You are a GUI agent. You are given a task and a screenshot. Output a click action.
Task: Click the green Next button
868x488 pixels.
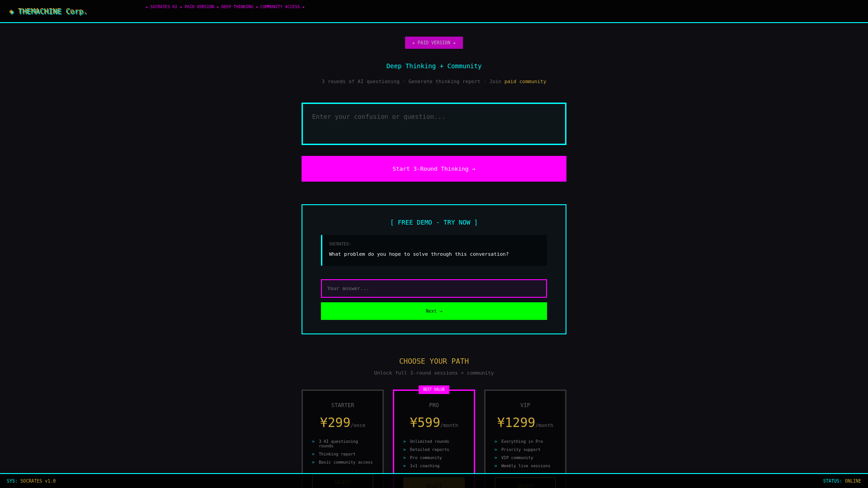click(x=434, y=311)
